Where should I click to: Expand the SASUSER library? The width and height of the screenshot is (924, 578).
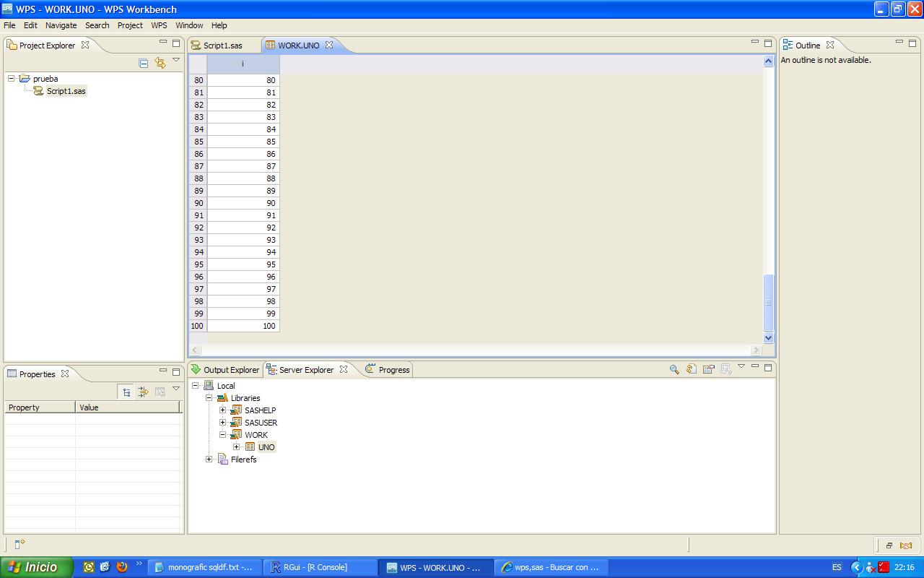tap(222, 423)
